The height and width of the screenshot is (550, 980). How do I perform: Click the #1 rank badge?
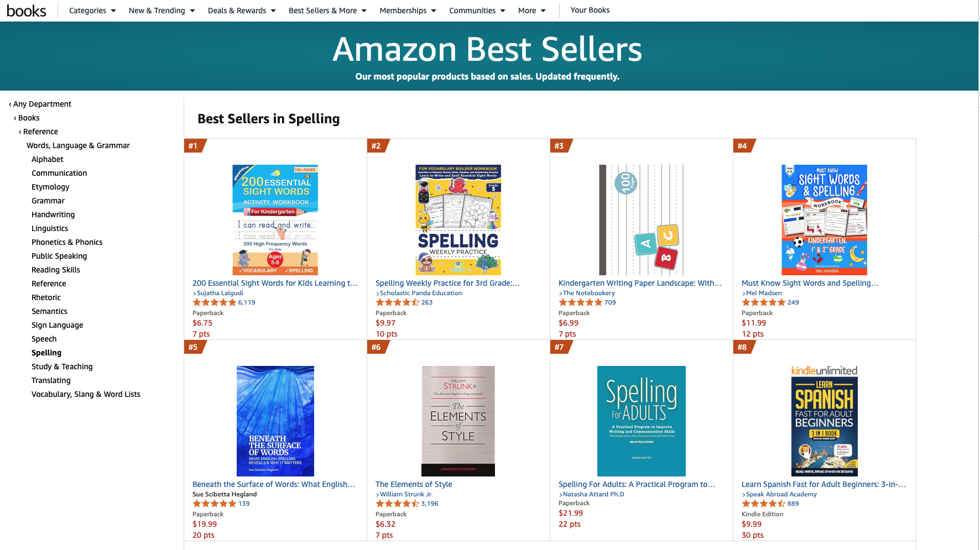tap(194, 146)
